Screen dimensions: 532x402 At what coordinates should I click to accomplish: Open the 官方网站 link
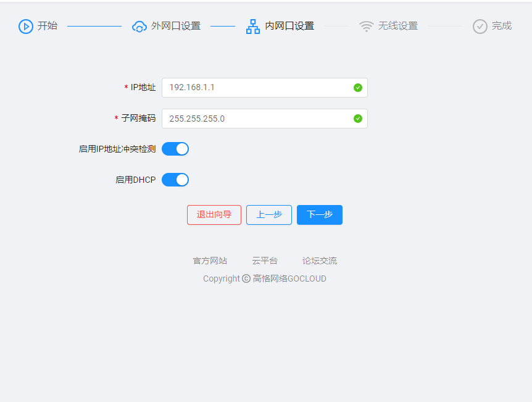click(x=210, y=261)
